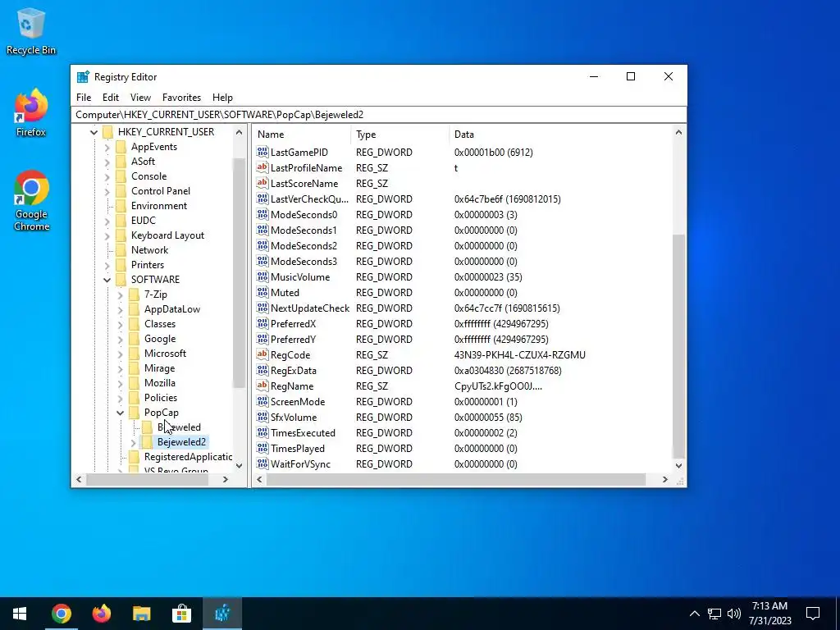The width and height of the screenshot is (840, 630).
Task: Click the tree pane vertical scrollbar thumb
Action: [x=239, y=273]
